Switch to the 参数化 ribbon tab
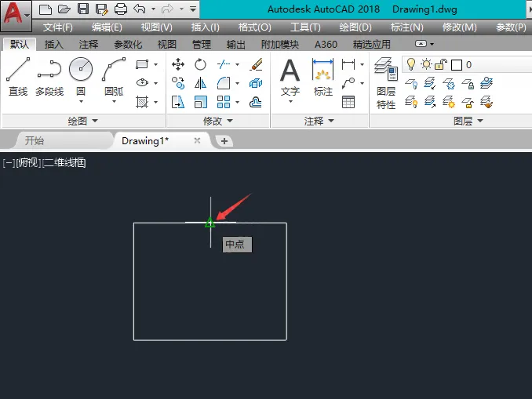532x399 pixels. [128, 44]
